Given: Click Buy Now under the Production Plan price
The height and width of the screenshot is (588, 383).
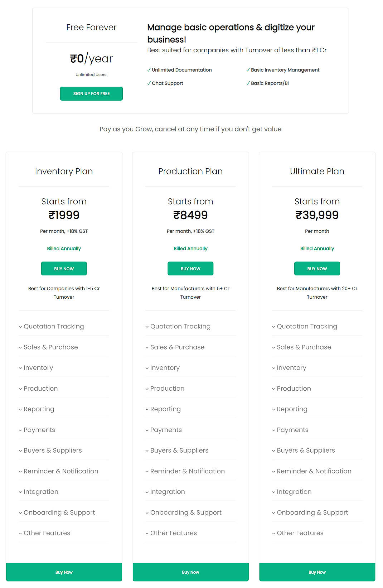Looking at the screenshot, I should tap(190, 268).
